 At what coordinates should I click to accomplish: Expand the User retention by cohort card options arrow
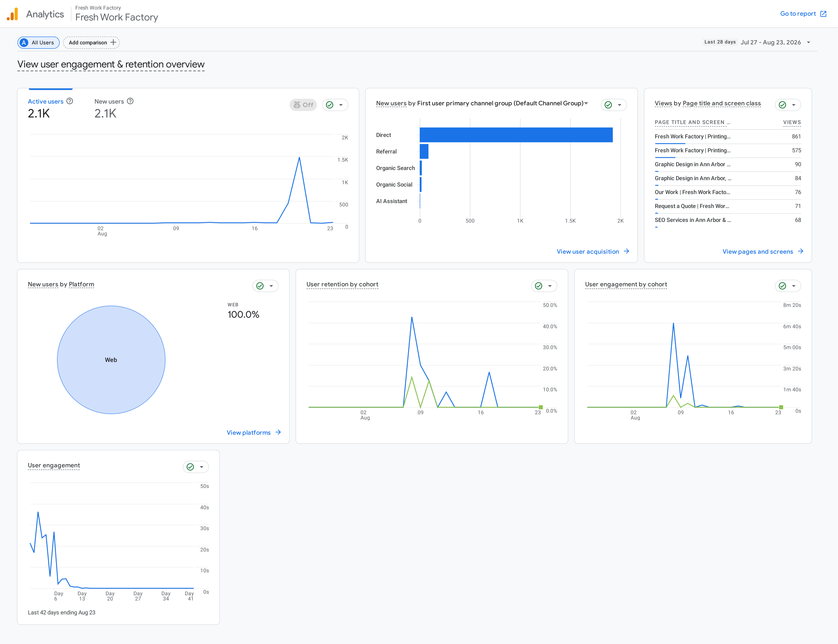pyautogui.click(x=549, y=286)
